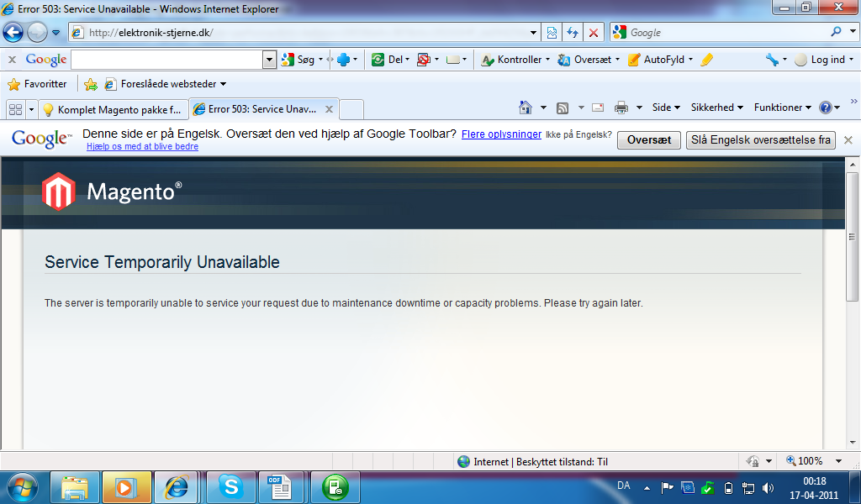Click the Flere oplysninger link
861x504 pixels.
click(501, 134)
